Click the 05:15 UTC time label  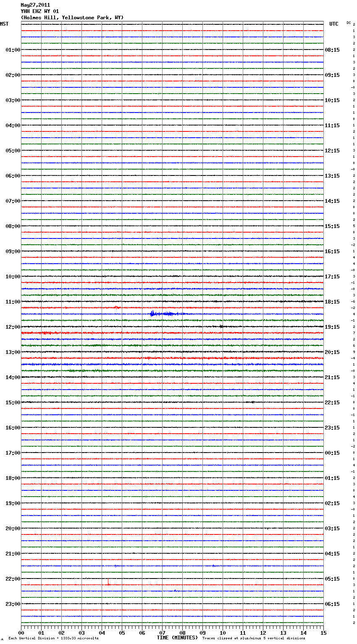coord(332,579)
